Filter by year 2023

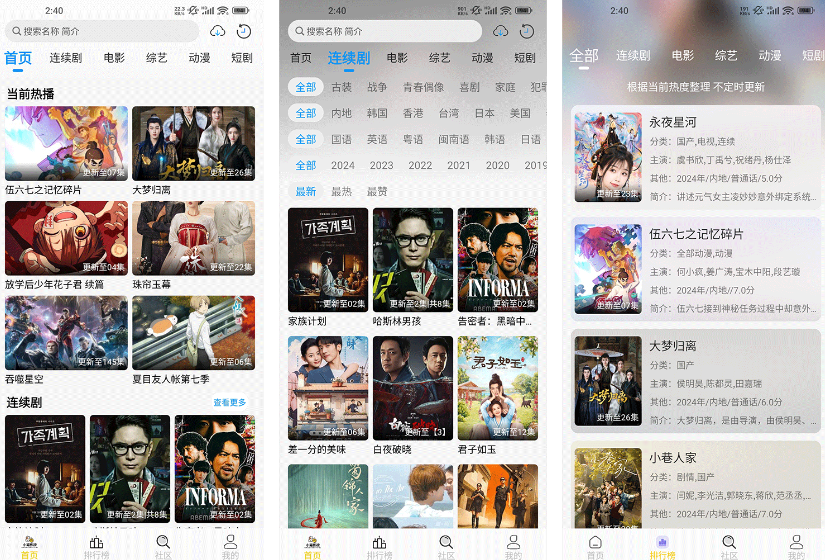[381, 165]
